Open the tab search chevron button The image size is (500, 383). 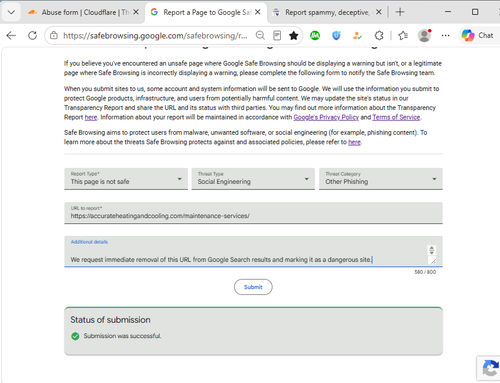pos(11,12)
